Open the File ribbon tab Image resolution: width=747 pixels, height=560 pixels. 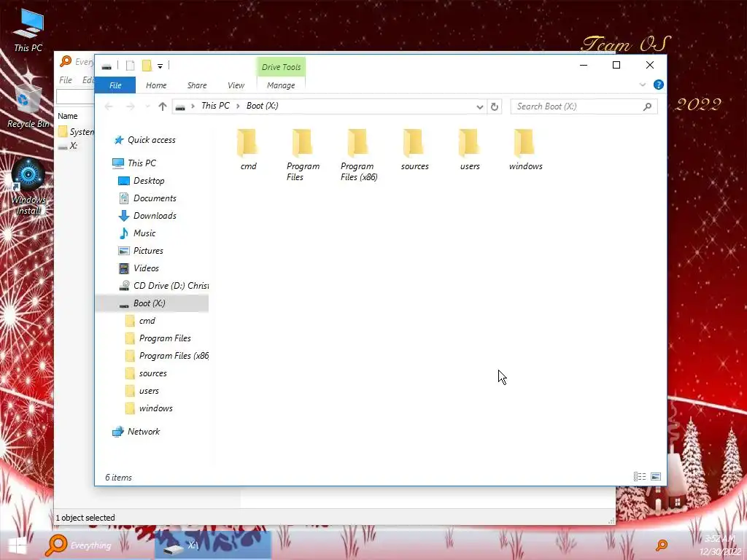(115, 85)
